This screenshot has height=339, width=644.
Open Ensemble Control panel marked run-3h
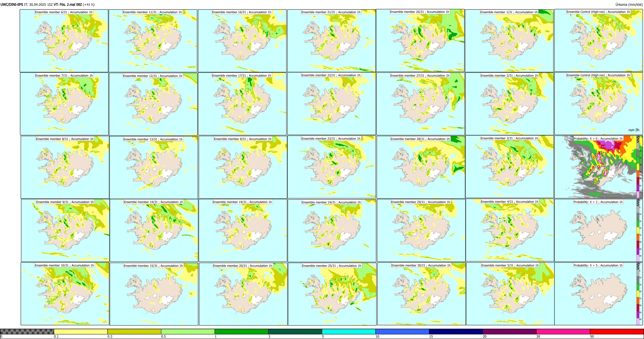click(599, 104)
